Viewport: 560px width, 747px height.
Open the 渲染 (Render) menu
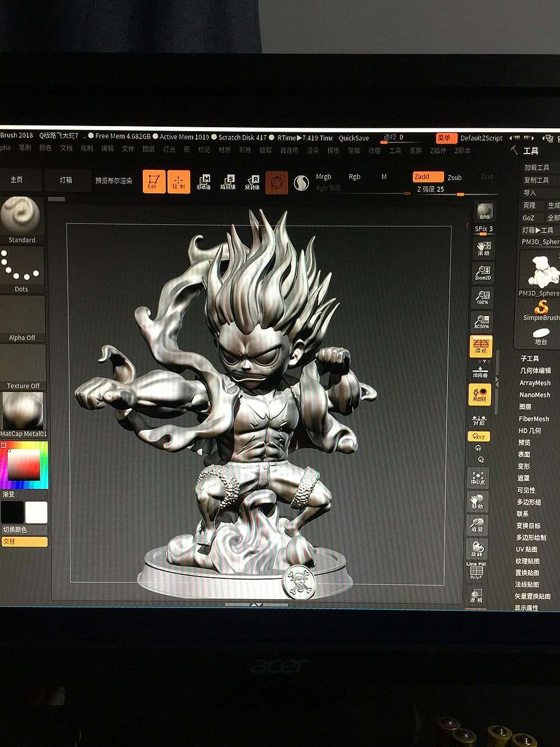pos(312,150)
